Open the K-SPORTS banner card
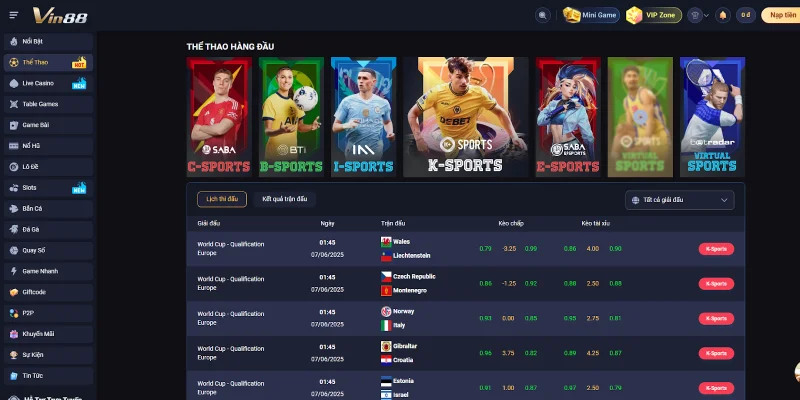 click(465, 117)
